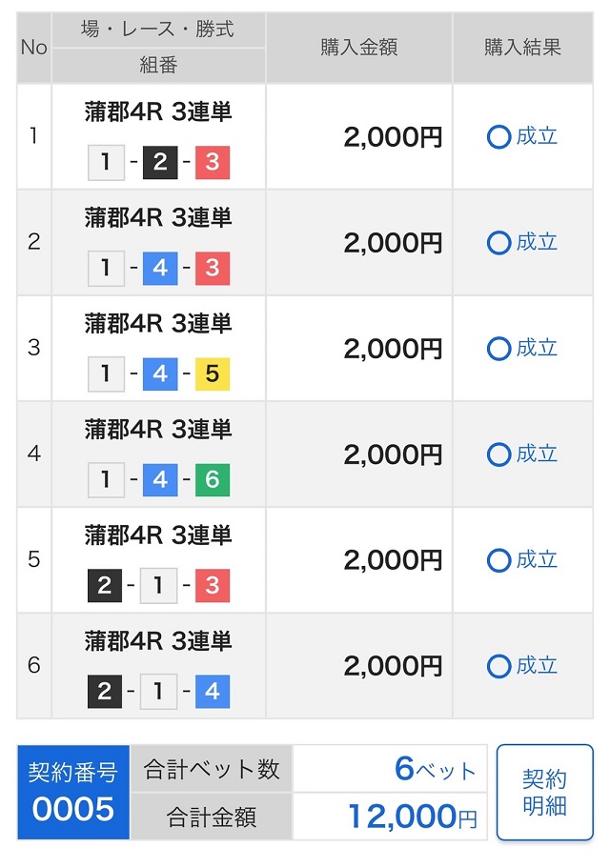Image resolution: width=610 pixels, height=868 pixels.
Task: Click the 購入金額 column header
Action: click(359, 48)
